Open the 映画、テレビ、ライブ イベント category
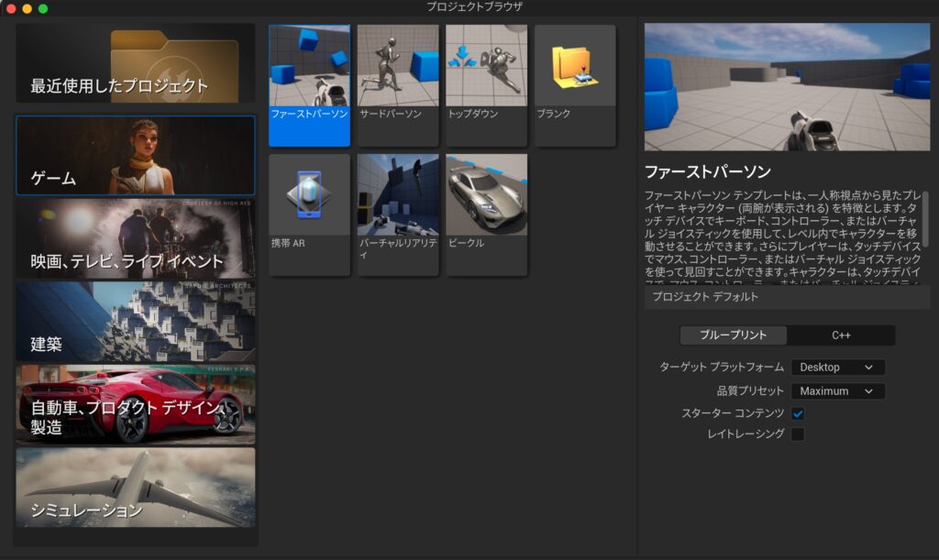Screen dimensions: 939x560 (x=136, y=239)
